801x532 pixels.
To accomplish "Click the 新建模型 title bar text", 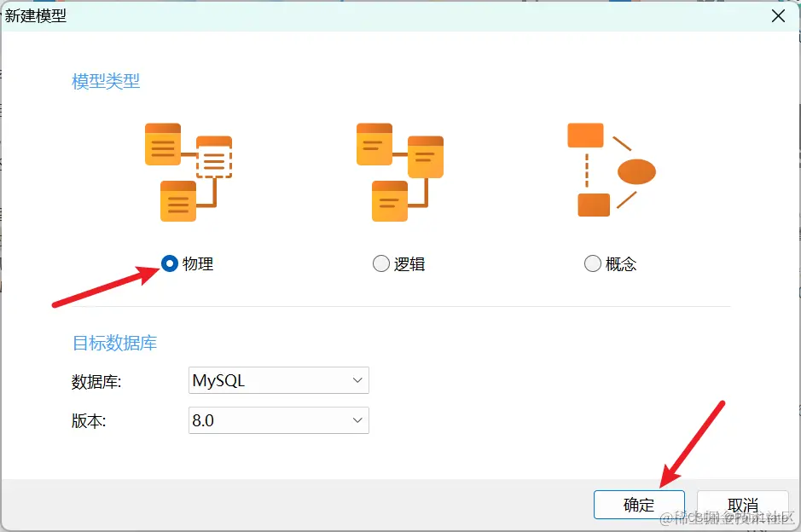I will click(35, 15).
